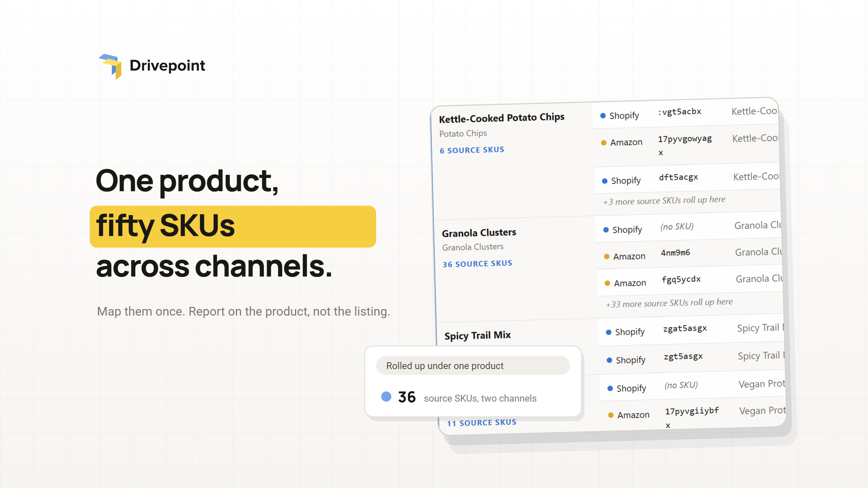The image size is (868, 488).
Task: Click Amazon label in fgq5ycdx row
Action: pos(630,283)
